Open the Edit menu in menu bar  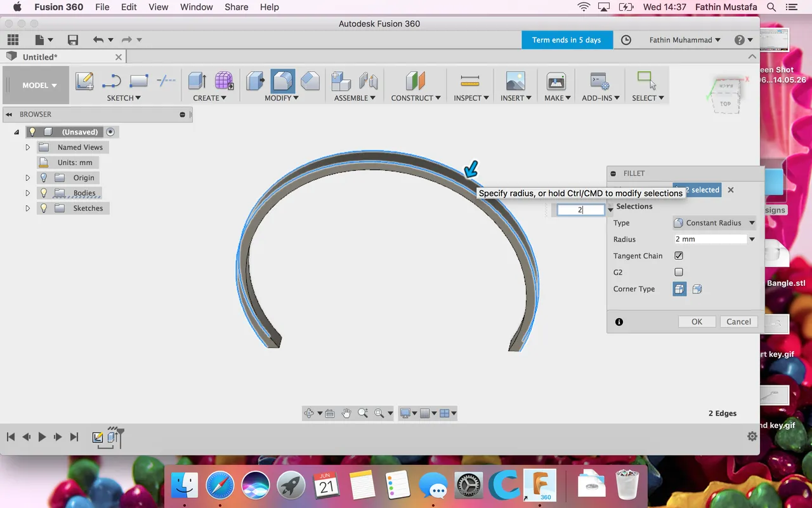[x=129, y=7]
